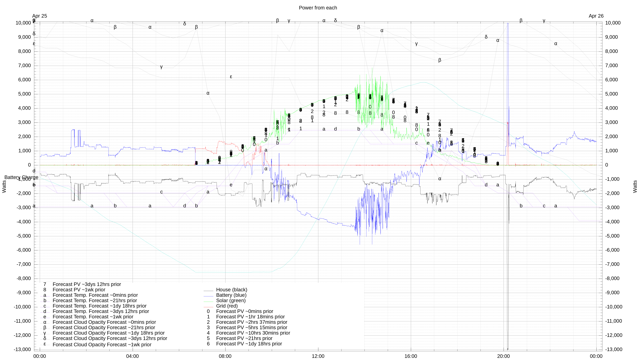Viewport: 644px width, 362px height.
Task: Click legend entry 'Forecast PV ~1dy 18hrs prior'
Action: click(249, 344)
